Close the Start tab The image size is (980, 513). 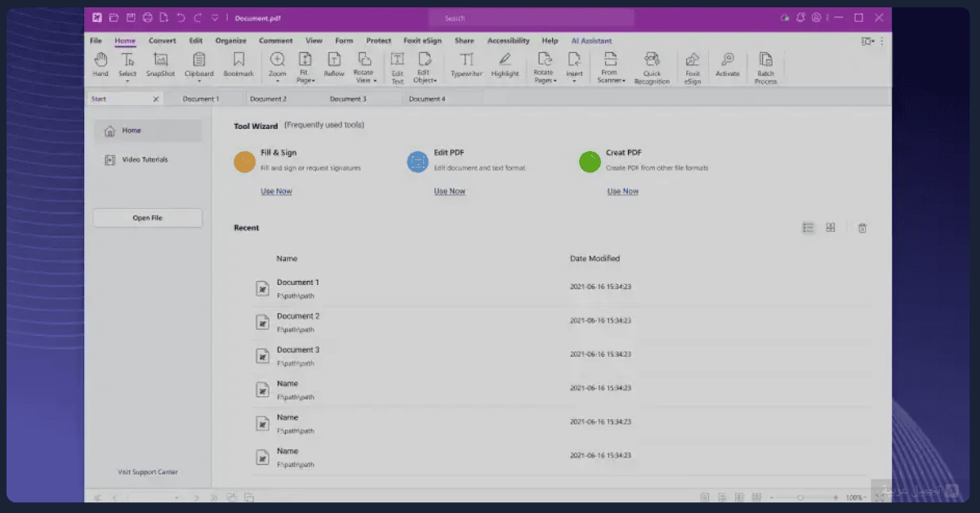tap(156, 99)
